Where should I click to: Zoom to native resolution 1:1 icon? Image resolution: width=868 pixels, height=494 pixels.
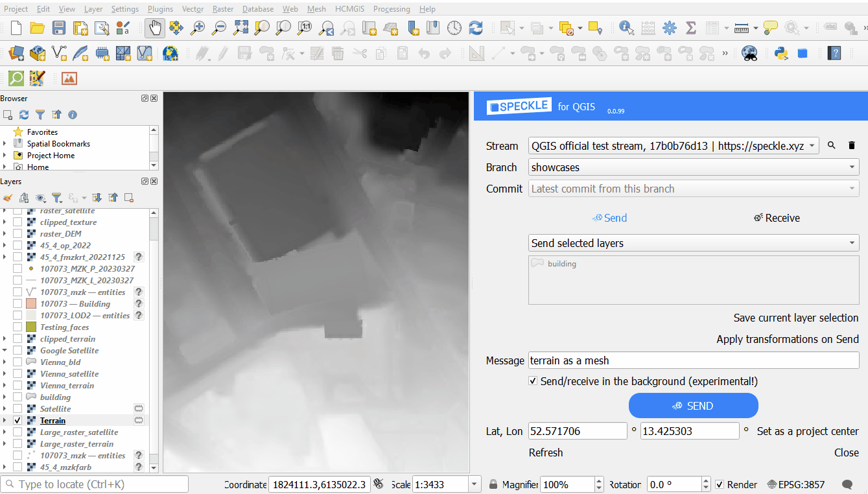tap(305, 28)
